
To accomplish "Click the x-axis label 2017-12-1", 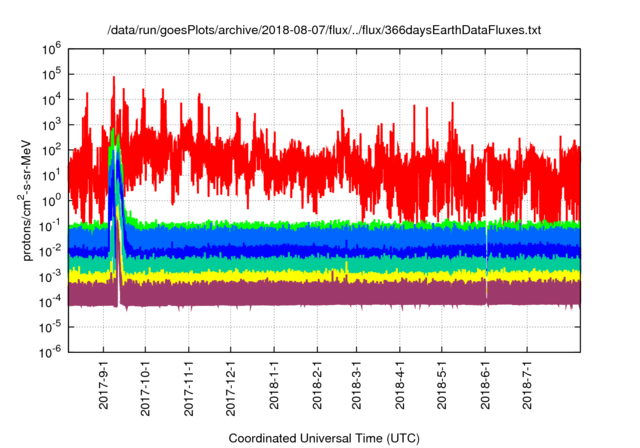I will pyautogui.click(x=231, y=388).
